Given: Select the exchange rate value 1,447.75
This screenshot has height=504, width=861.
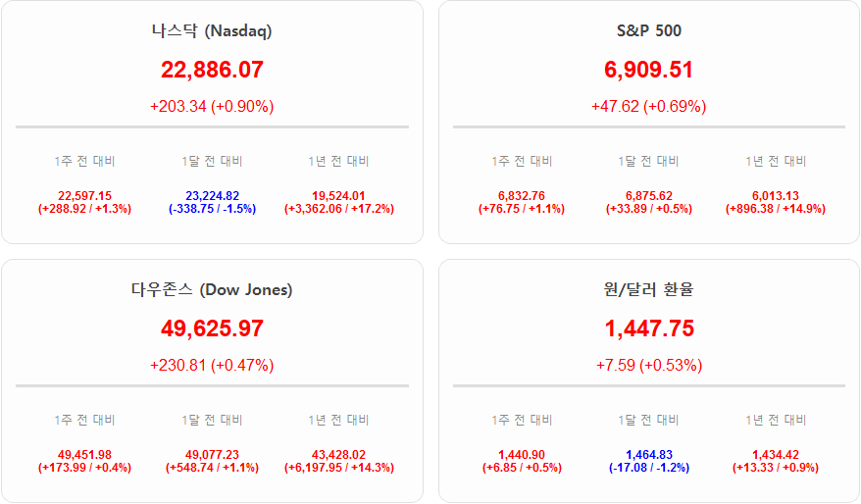Looking at the screenshot, I should click(648, 328).
